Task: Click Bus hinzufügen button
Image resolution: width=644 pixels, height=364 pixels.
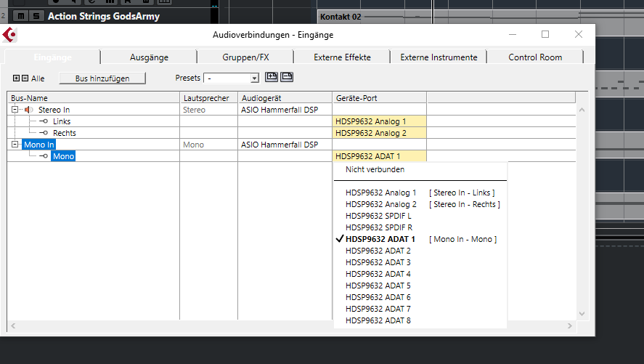Action: 102,78
